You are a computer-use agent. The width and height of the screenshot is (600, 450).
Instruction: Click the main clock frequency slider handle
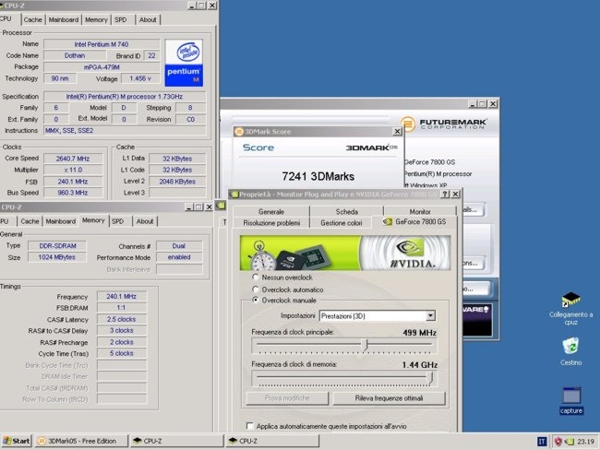(x=365, y=344)
